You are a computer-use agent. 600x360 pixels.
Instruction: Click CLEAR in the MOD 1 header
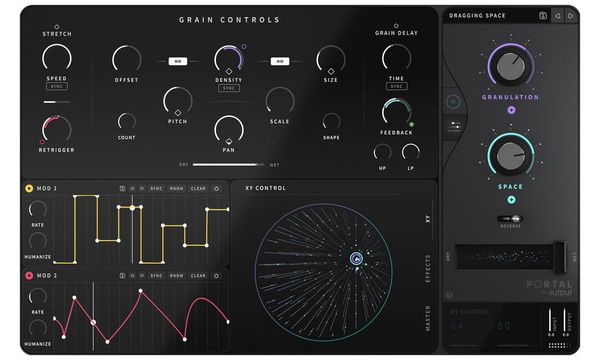click(x=198, y=189)
